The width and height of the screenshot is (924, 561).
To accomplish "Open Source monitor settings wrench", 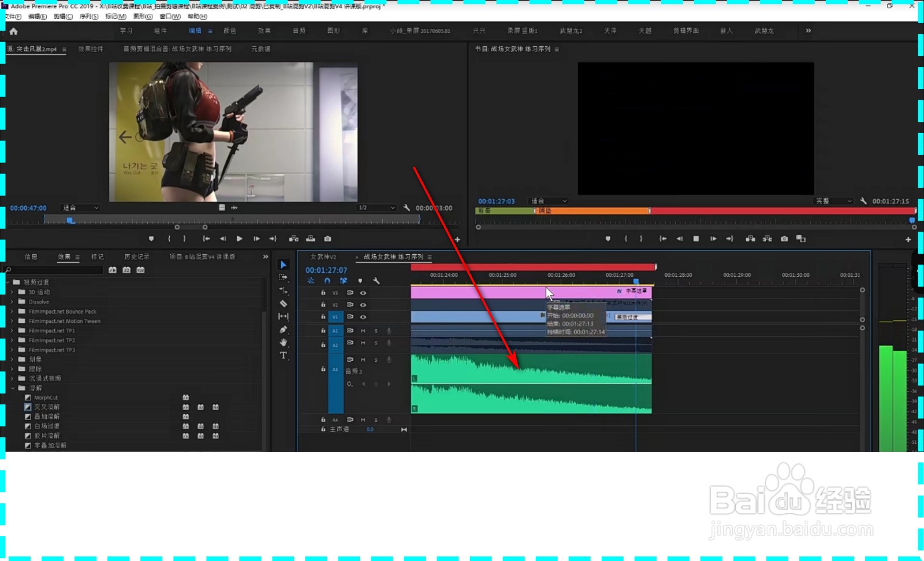I will 407,208.
